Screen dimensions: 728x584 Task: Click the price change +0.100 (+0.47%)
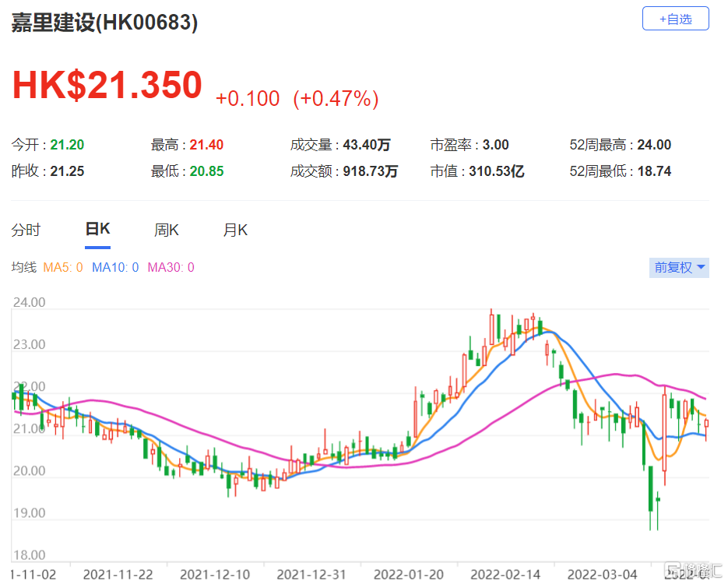coord(297,98)
